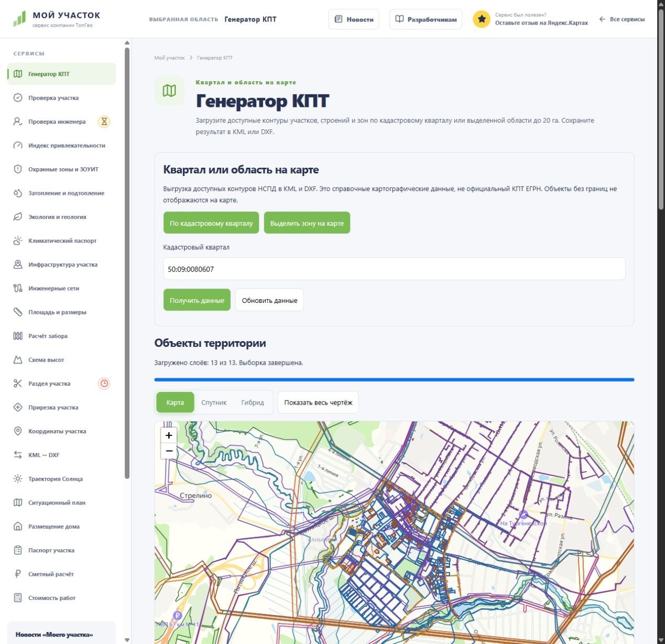Click the Стрелино label on the map
This screenshot has width=665, height=644.
(196, 495)
